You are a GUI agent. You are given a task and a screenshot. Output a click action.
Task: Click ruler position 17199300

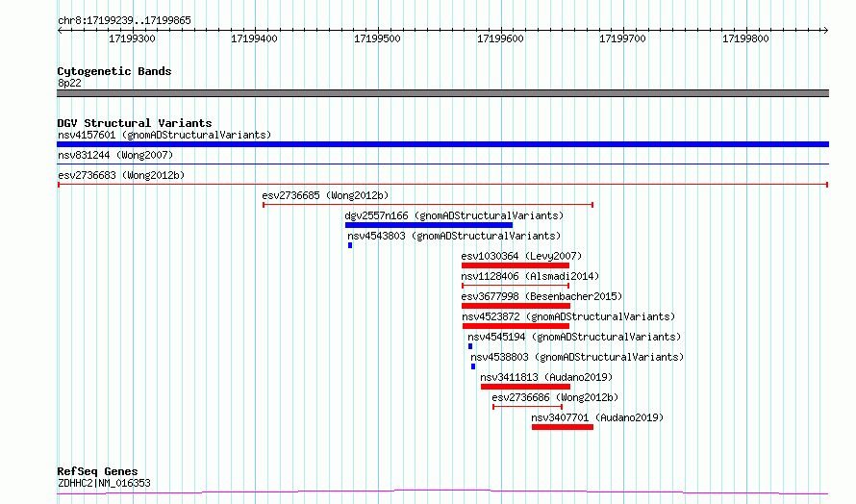(132, 38)
